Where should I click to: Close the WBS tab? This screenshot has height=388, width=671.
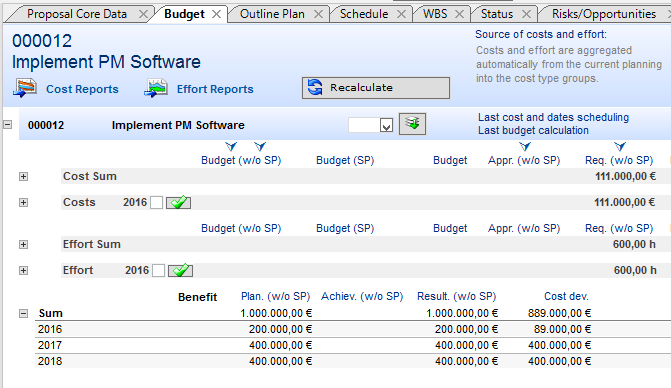(459, 15)
